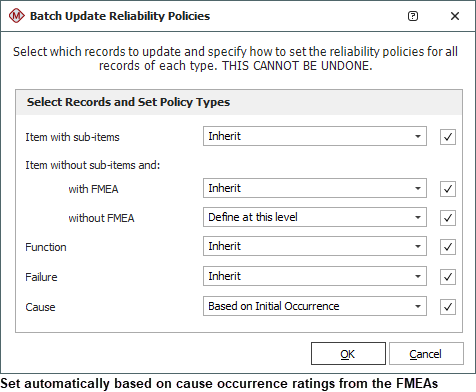Screen dimensions: 476x392
Task: Toggle the with FMEA checkbox
Action: [x=448, y=189]
